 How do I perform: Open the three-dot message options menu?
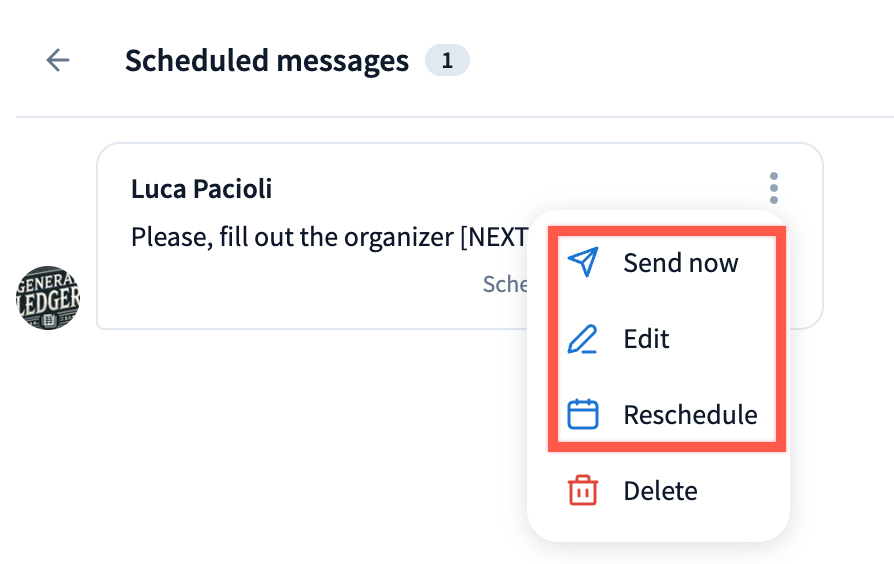773,188
